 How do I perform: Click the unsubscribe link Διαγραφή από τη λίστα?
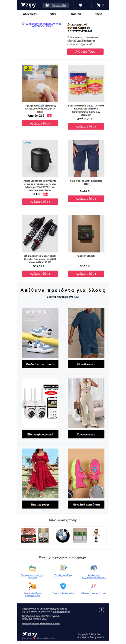coord(41,624)
